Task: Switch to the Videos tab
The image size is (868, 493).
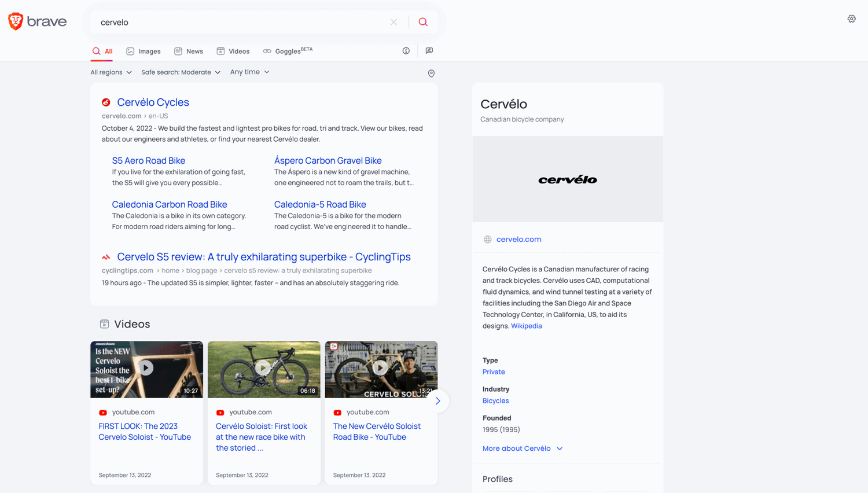Action: (233, 51)
